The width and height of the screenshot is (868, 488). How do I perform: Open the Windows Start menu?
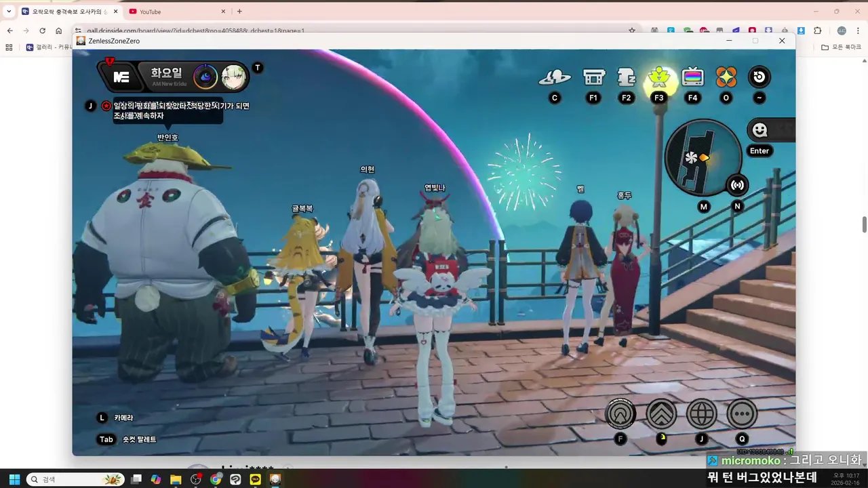tap(14, 479)
